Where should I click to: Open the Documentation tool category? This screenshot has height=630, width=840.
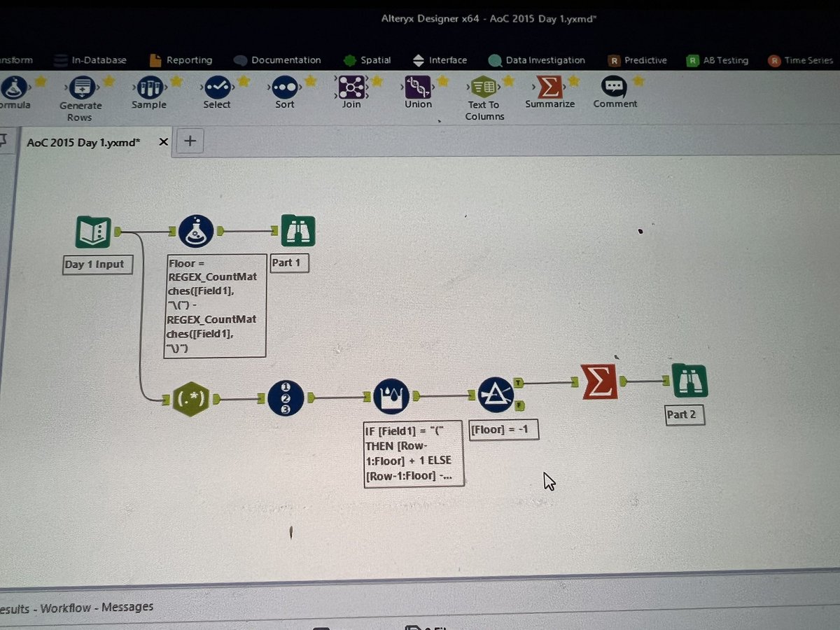(277, 60)
